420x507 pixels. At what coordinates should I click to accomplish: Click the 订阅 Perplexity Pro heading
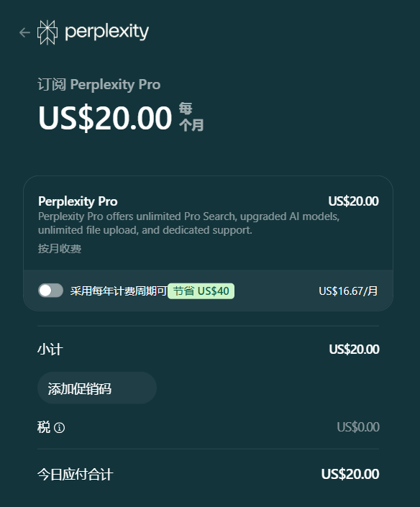click(99, 85)
